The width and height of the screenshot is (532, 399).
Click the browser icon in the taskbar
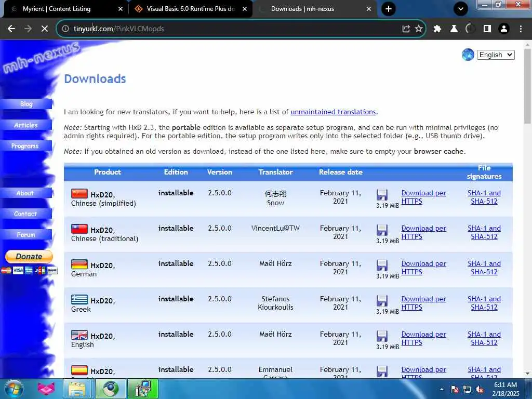[x=110, y=389]
